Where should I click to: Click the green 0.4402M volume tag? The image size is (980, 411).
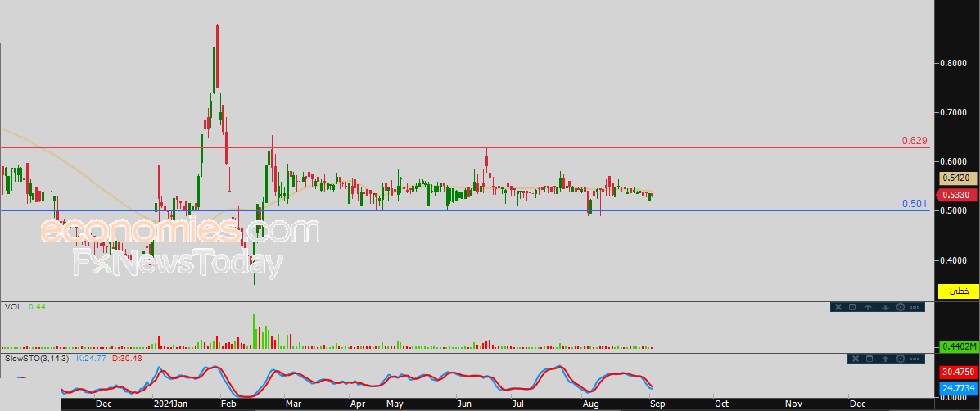(959, 346)
